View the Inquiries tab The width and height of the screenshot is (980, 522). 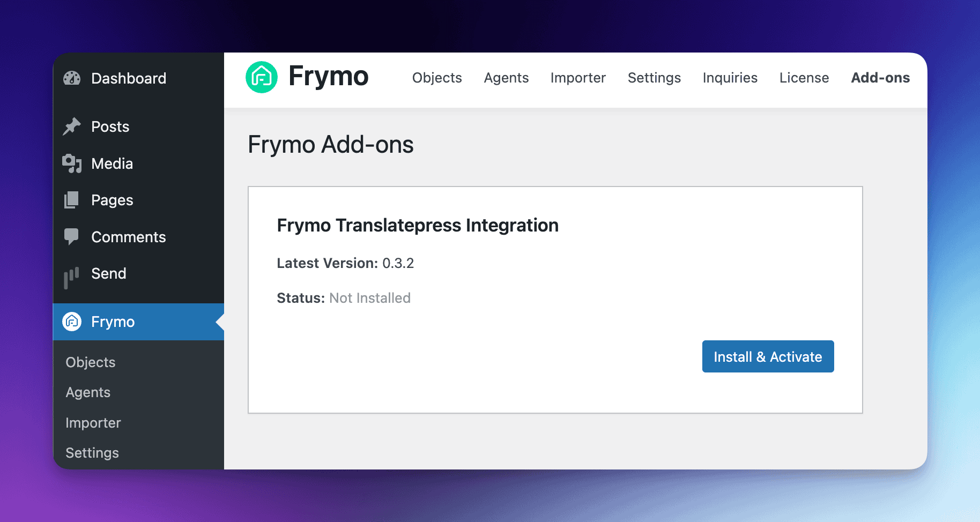(730, 78)
